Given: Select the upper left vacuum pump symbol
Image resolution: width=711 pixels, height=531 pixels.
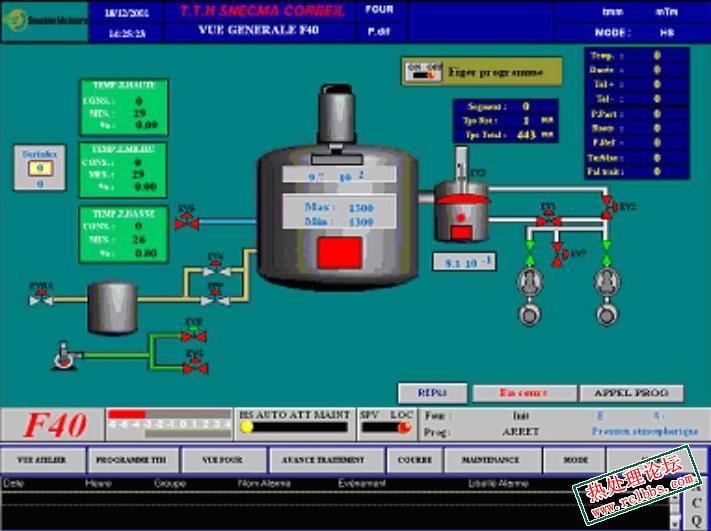Looking at the screenshot, I should tap(530, 282).
